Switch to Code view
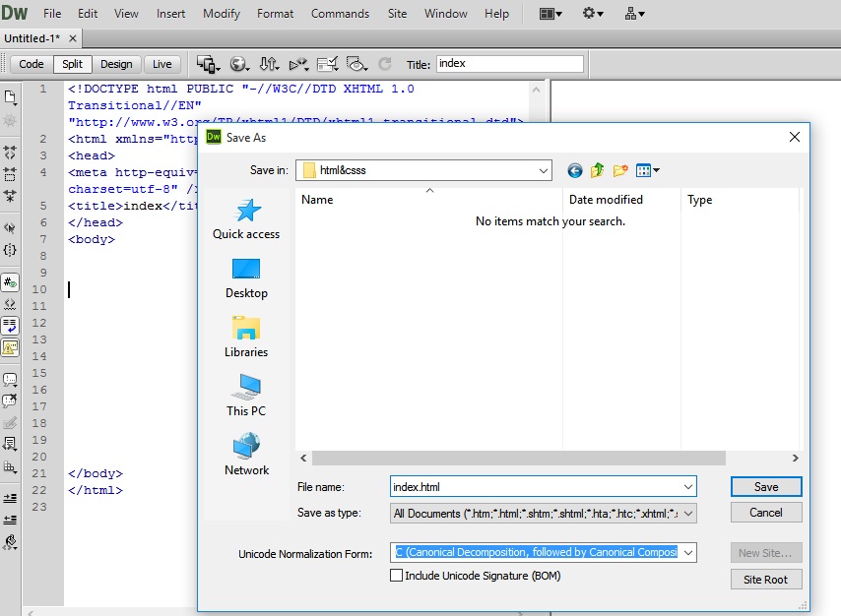The width and height of the screenshot is (841, 616). [x=32, y=64]
